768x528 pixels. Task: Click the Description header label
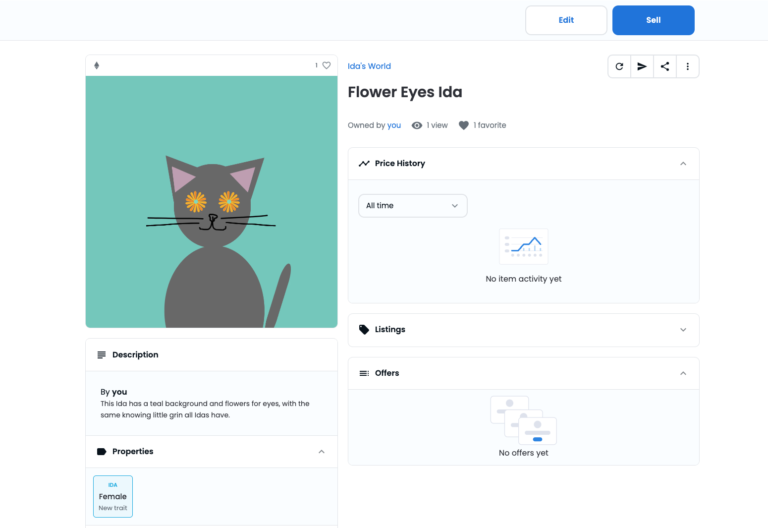135,355
